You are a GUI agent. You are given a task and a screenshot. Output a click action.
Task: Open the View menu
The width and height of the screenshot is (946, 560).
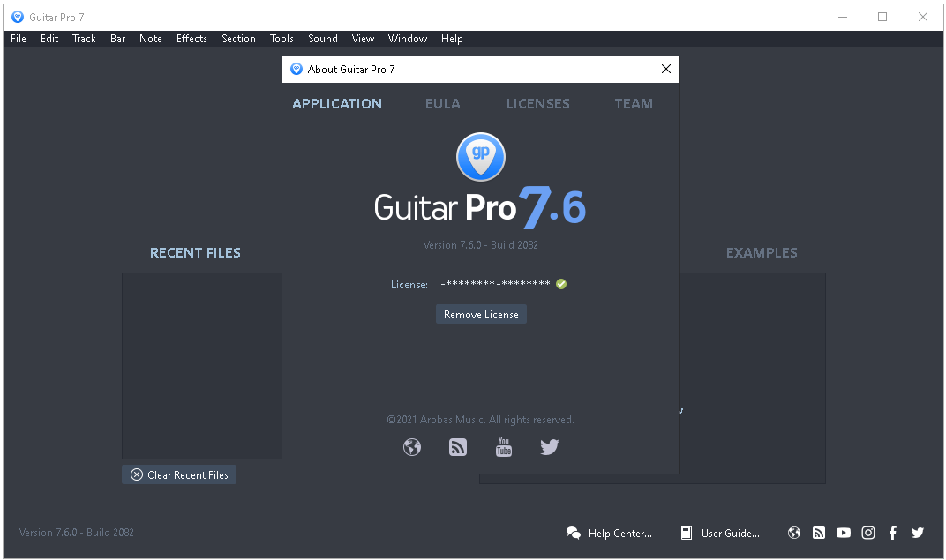click(x=364, y=39)
